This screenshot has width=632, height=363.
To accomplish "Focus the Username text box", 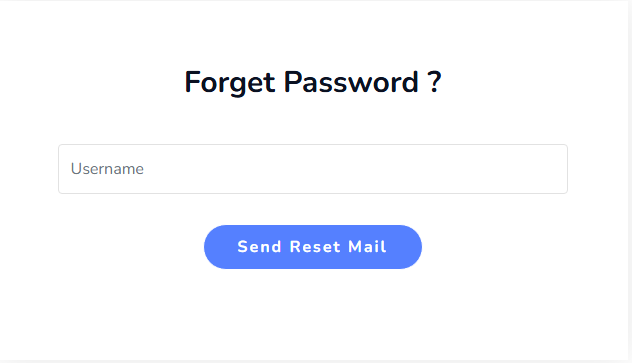I will (x=313, y=169).
